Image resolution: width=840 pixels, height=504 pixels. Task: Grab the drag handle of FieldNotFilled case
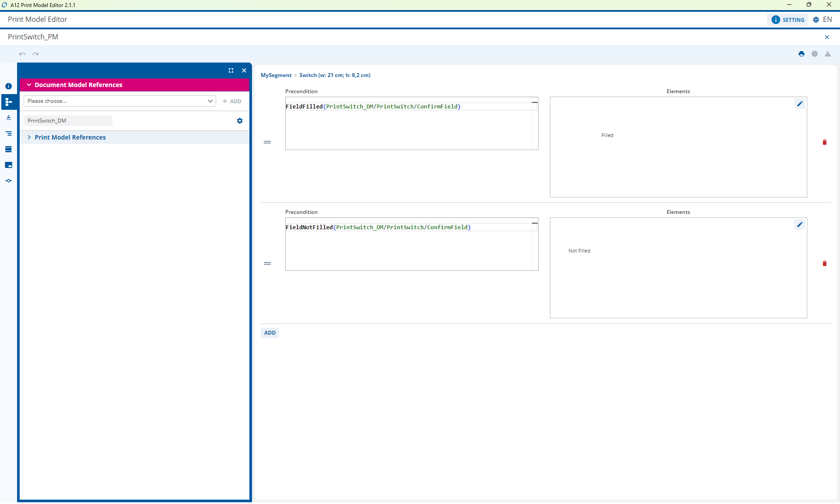coord(267,263)
